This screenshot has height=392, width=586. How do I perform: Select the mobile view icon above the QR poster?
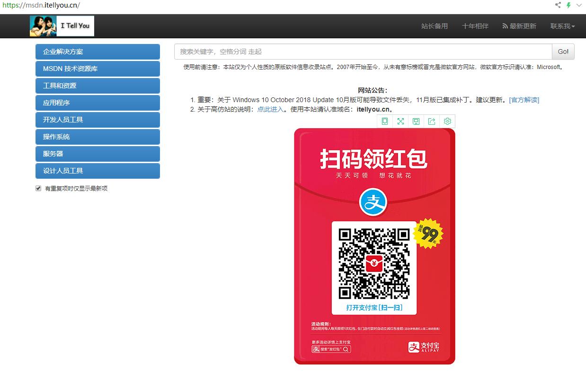click(x=385, y=121)
